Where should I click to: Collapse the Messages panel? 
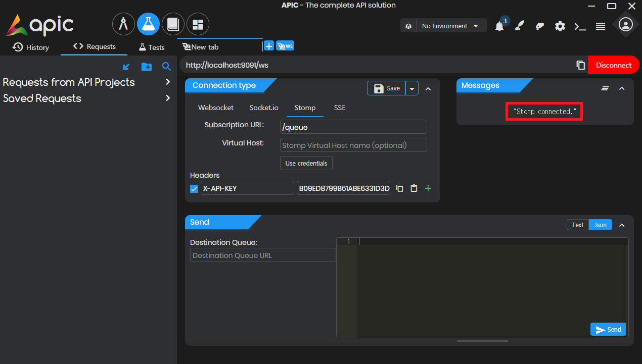(x=622, y=88)
